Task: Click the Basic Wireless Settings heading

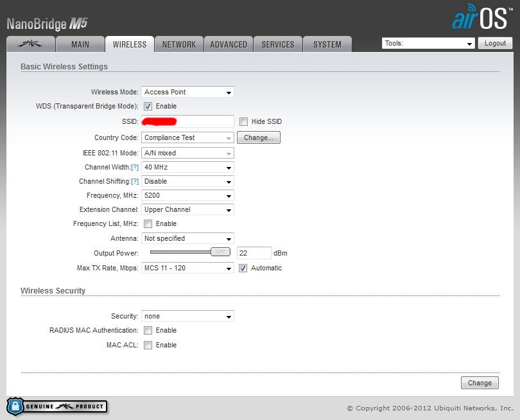Action: coord(64,66)
